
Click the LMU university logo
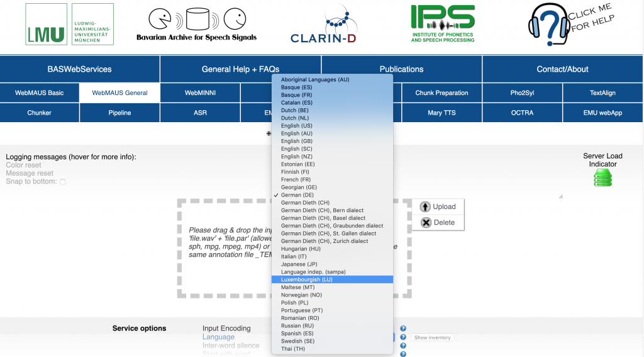[69, 24]
